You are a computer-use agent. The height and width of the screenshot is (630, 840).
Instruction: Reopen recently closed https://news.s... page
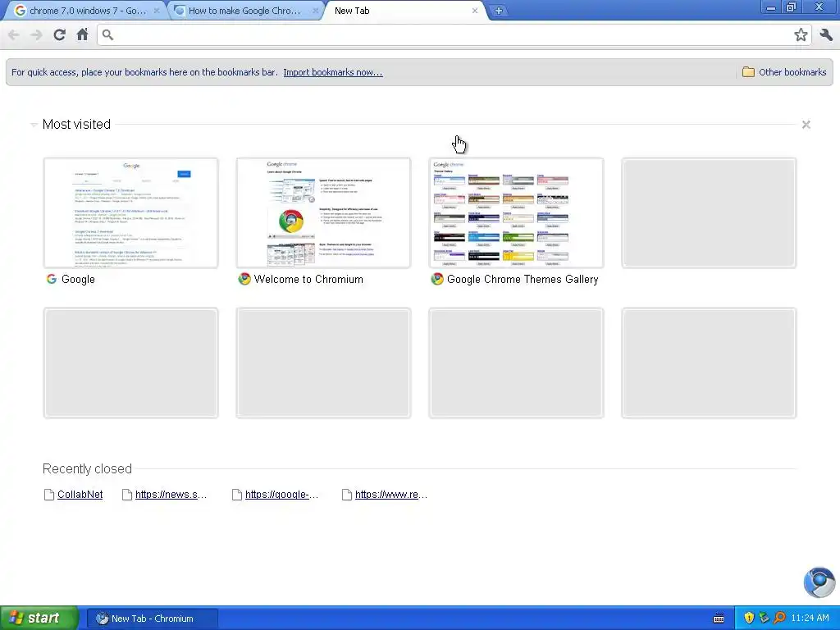coord(171,495)
